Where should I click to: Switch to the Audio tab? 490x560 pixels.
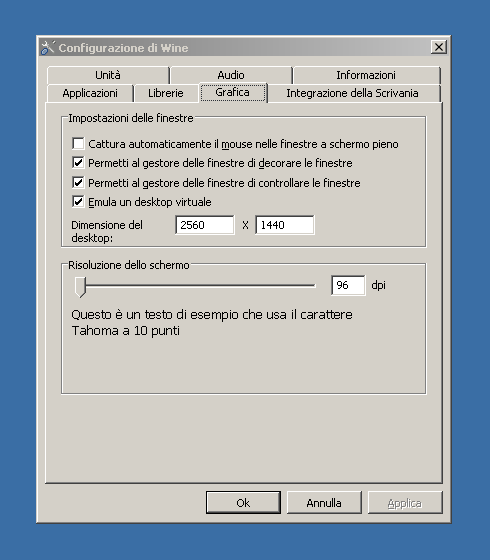click(x=231, y=75)
